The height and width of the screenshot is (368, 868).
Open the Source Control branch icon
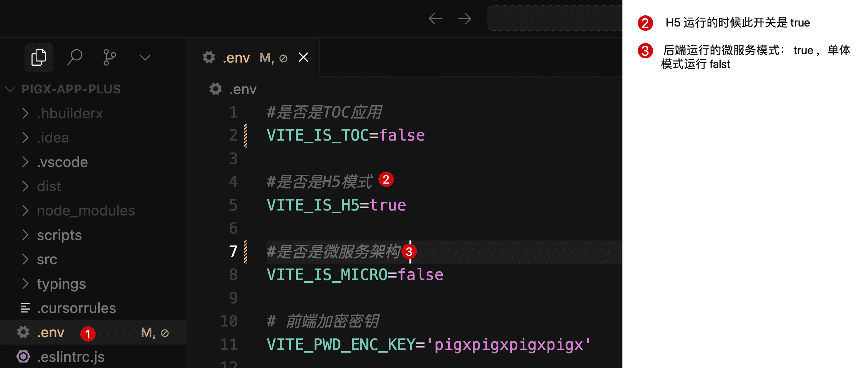[x=109, y=58]
